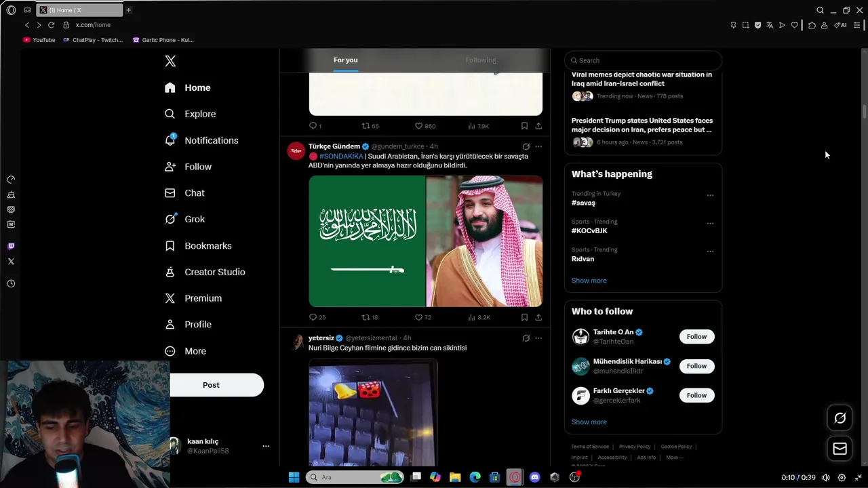Open options for #KOCvBJK trend
Image resolution: width=868 pixels, height=488 pixels.
(x=710, y=223)
